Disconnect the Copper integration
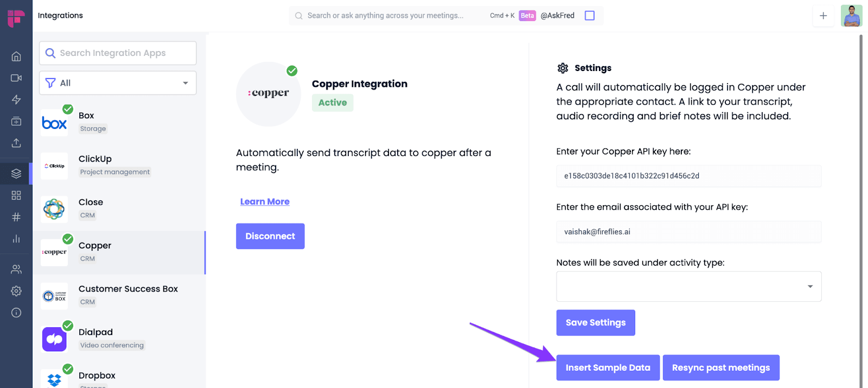This screenshot has width=868, height=388. click(x=270, y=236)
